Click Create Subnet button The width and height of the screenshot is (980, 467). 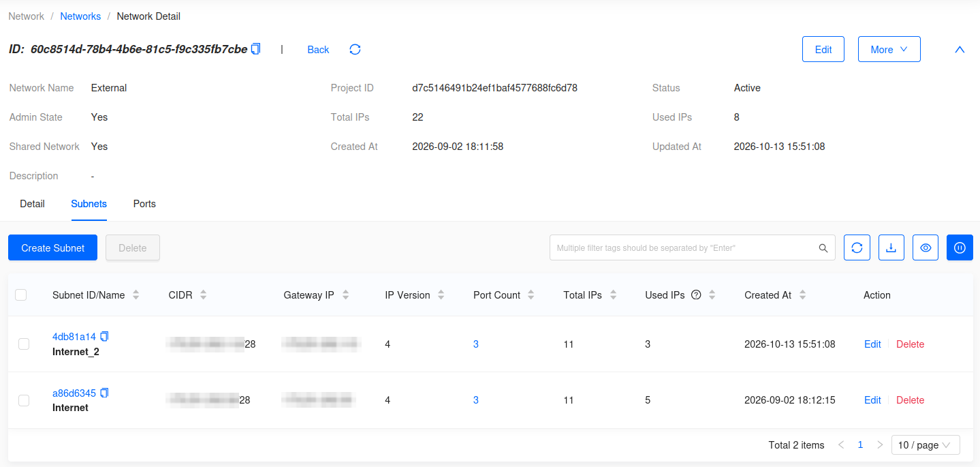point(53,247)
